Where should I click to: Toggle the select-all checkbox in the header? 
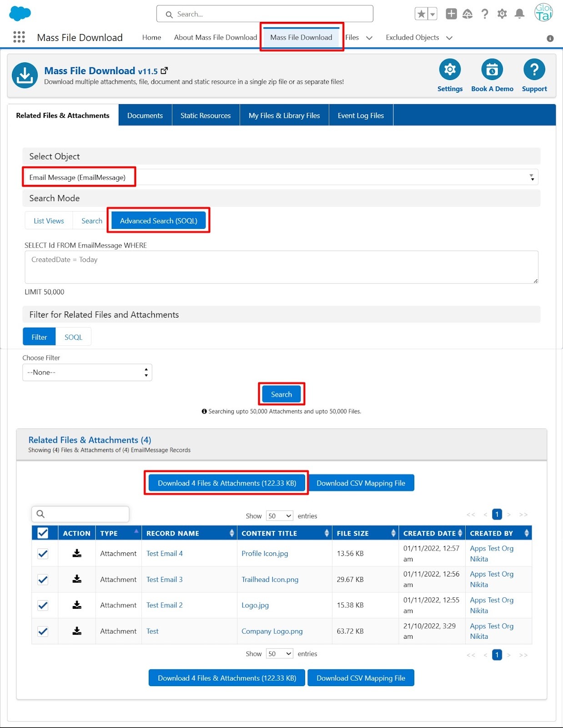coord(43,533)
